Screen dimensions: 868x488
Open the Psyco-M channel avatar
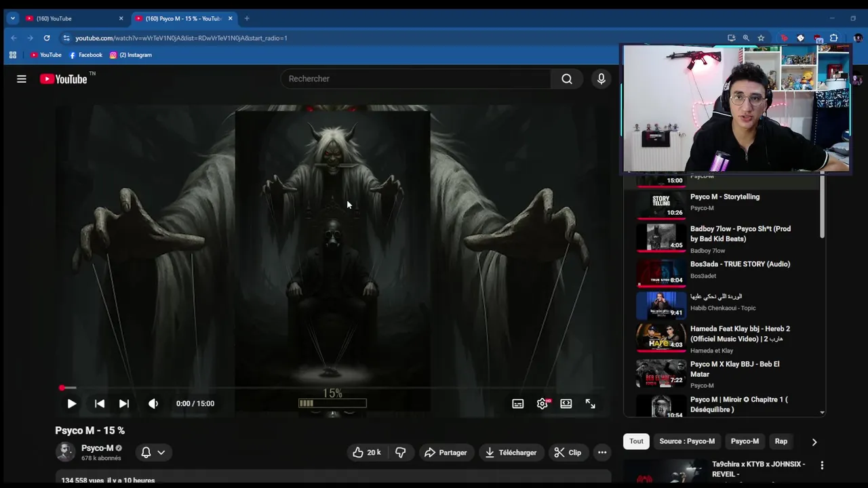(65, 452)
